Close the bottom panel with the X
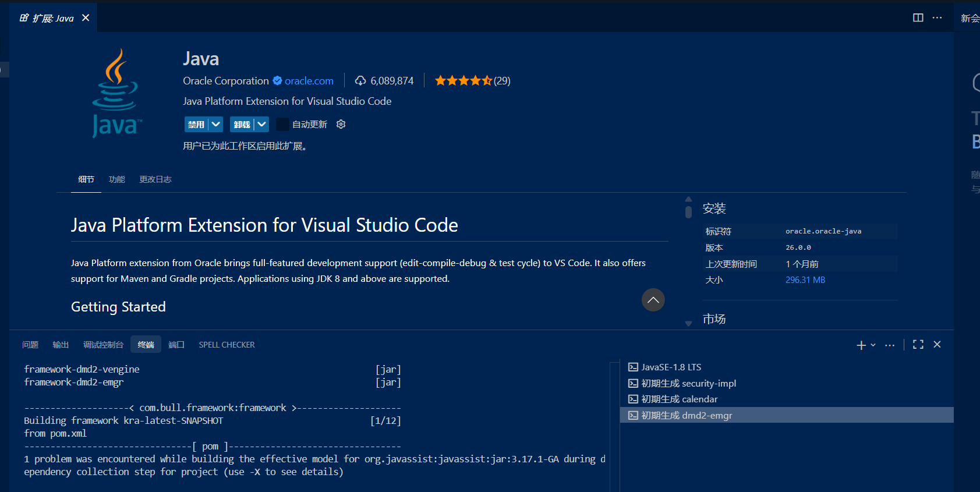Viewport: 980px width, 492px height. 937,345
